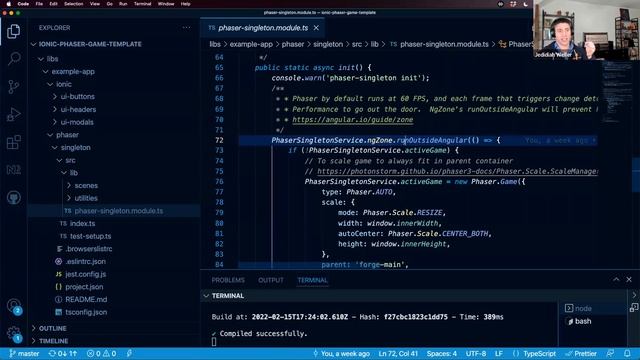
Task: Switch to the OUTPUT tab
Action: point(271,280)
